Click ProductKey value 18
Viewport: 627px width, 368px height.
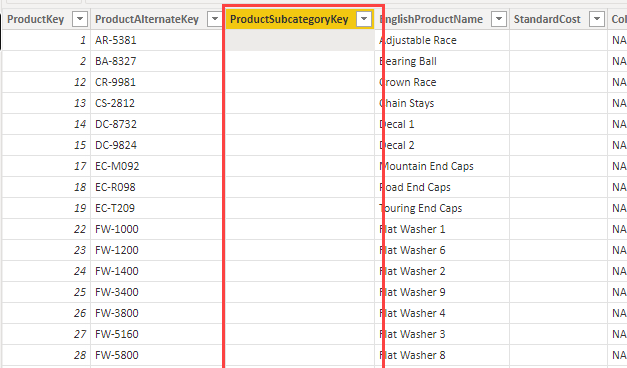(46, 187)
